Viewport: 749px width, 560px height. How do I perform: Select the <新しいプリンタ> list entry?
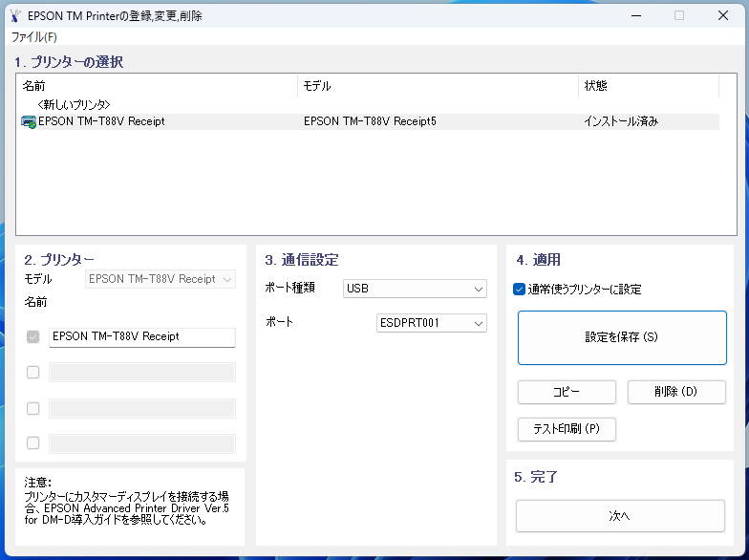tap(75, 104)
